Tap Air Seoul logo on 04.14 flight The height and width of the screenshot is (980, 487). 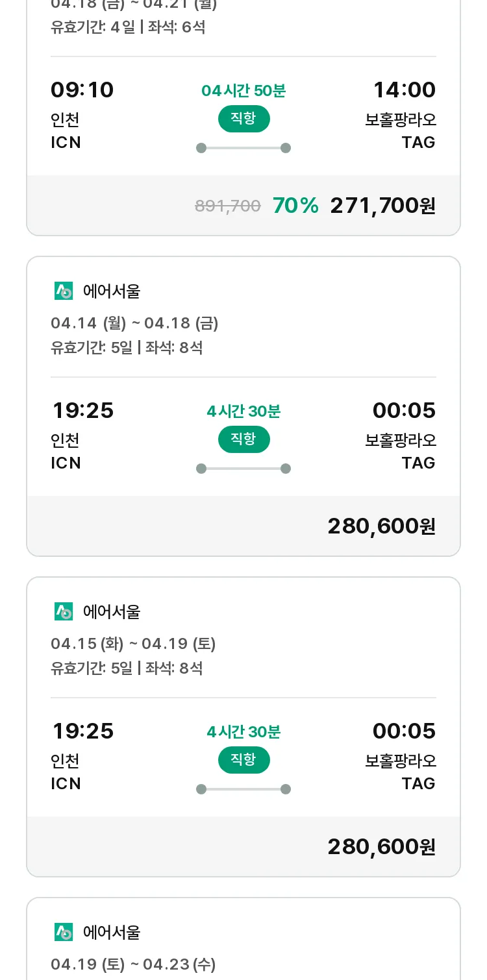pyautogui.click(x=64, y=291)
